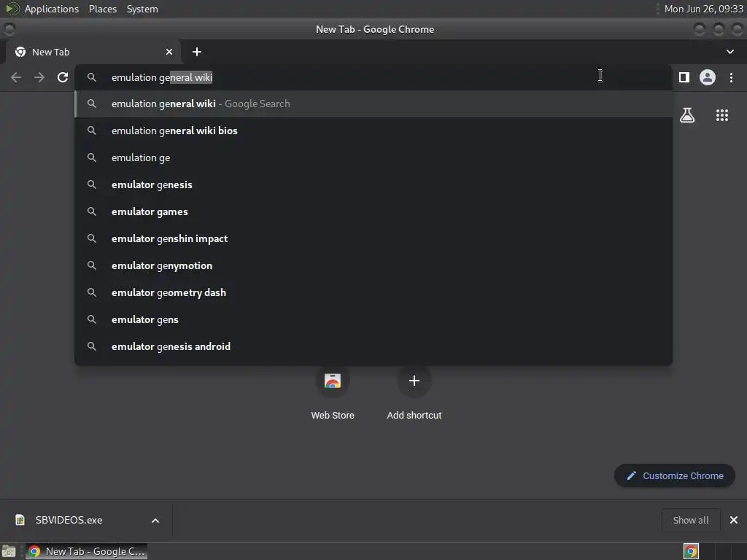Open the Applications menu
This screenshot has height=560, width=747.
[x=52, y=9]
